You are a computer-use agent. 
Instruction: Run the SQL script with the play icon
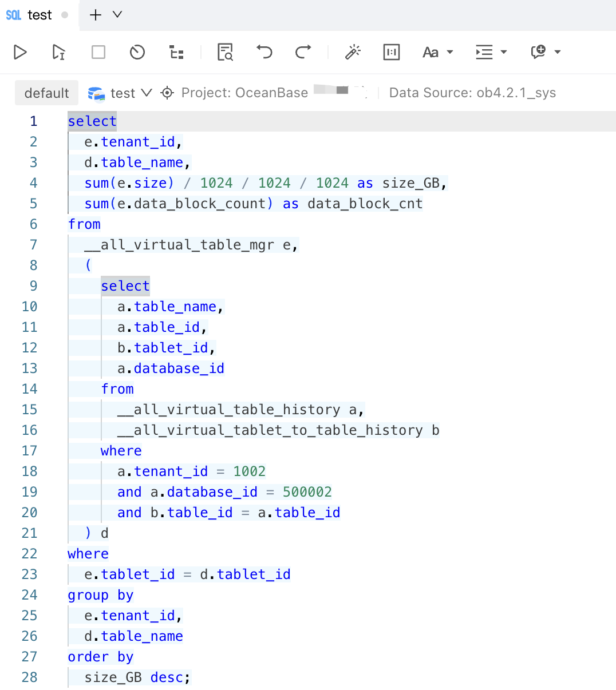(x=20, y=52)
